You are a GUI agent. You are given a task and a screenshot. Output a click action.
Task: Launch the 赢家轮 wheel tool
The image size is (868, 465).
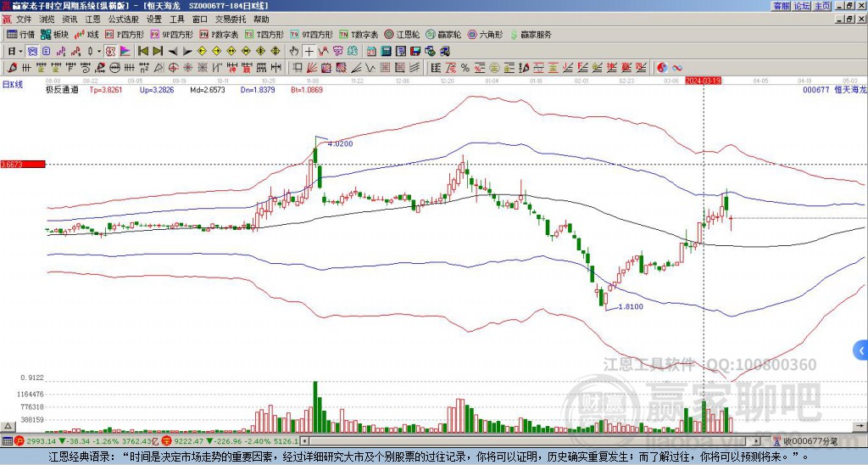coord(443,34)
